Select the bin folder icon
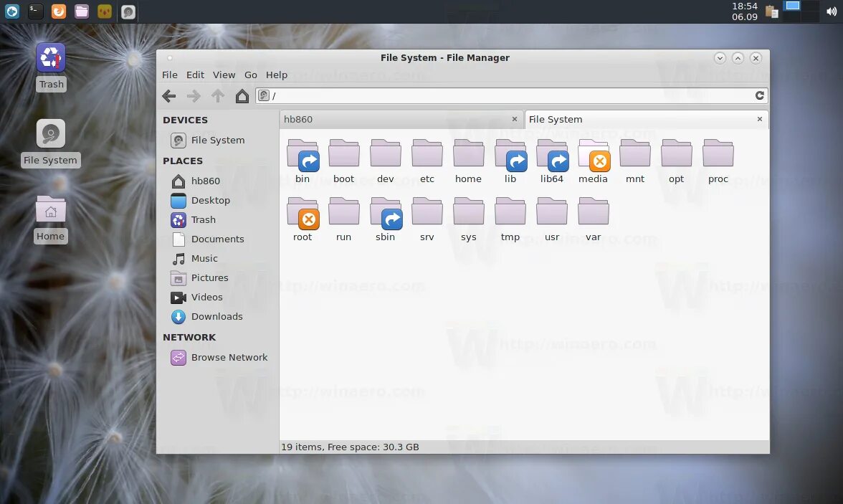 point(303,155)
